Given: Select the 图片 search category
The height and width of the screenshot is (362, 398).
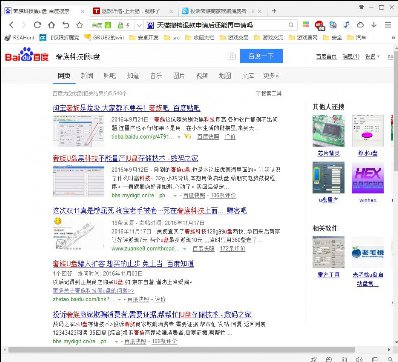Looking at the screenshot, I should [179, 76].
